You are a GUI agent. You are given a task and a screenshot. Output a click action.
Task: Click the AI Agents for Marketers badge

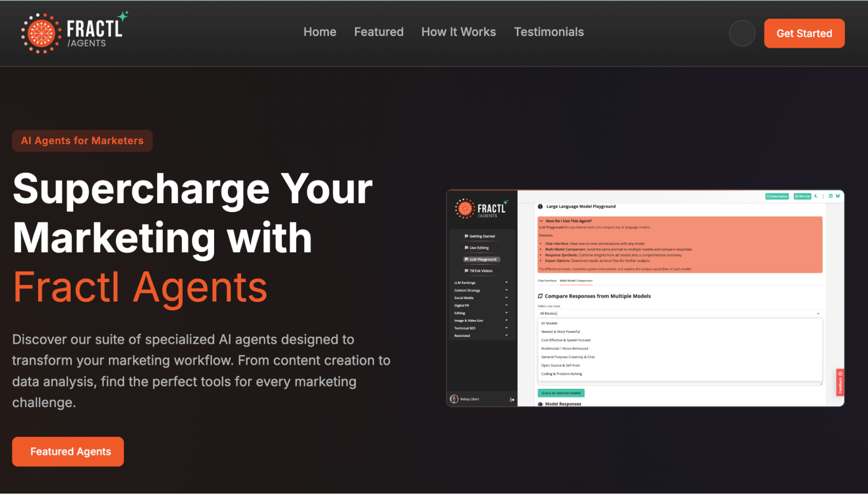(x=83, y=141)
